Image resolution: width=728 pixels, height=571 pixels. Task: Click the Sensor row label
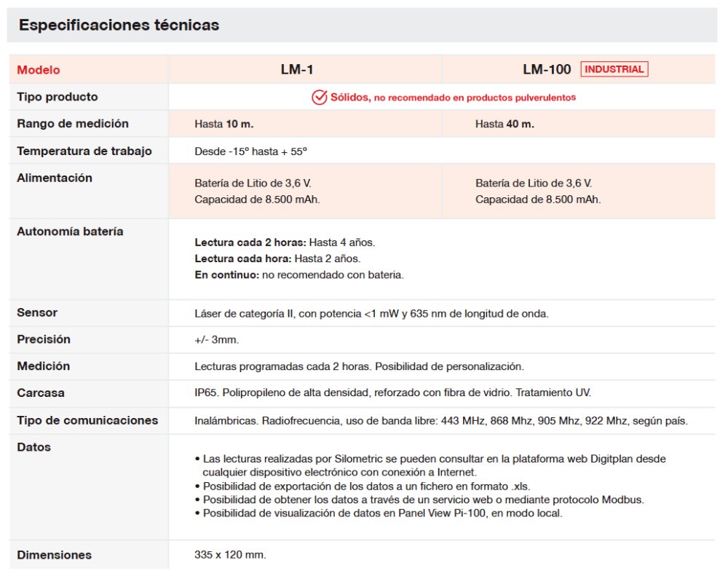[x=37, y=312]
